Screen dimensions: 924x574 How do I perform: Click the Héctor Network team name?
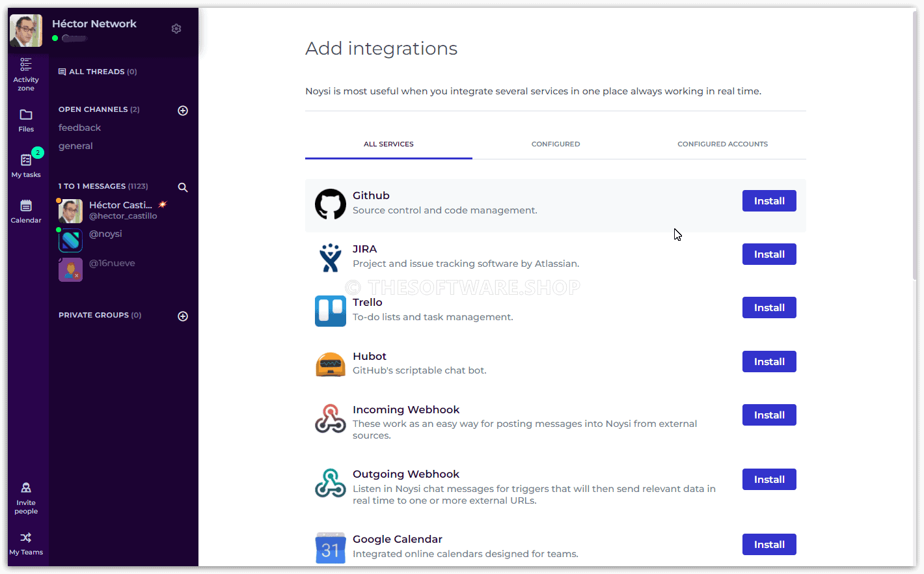click(x=94, y=24)
